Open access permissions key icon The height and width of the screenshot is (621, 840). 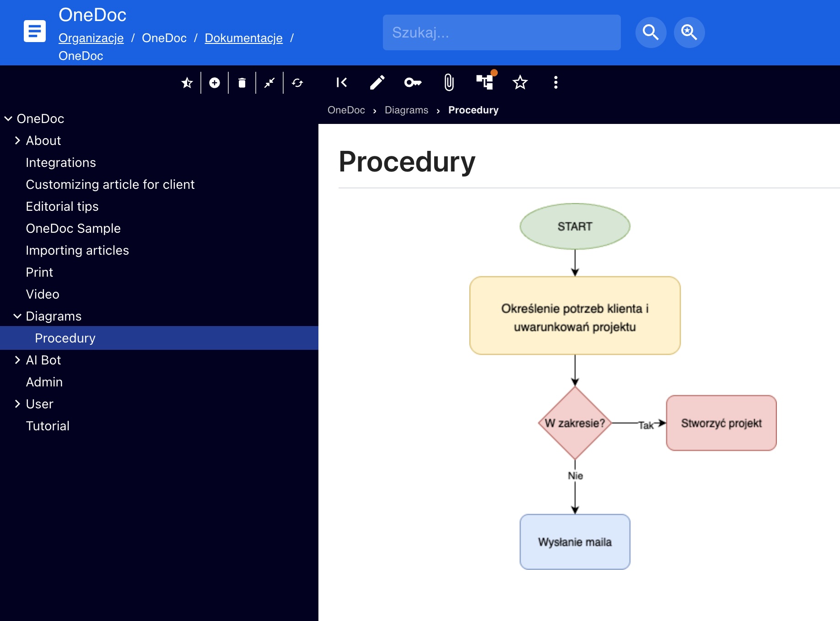point(413,83)
